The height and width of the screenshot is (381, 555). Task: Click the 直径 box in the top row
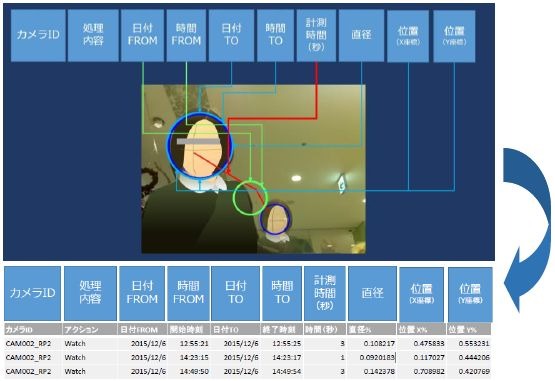point(361,35)
